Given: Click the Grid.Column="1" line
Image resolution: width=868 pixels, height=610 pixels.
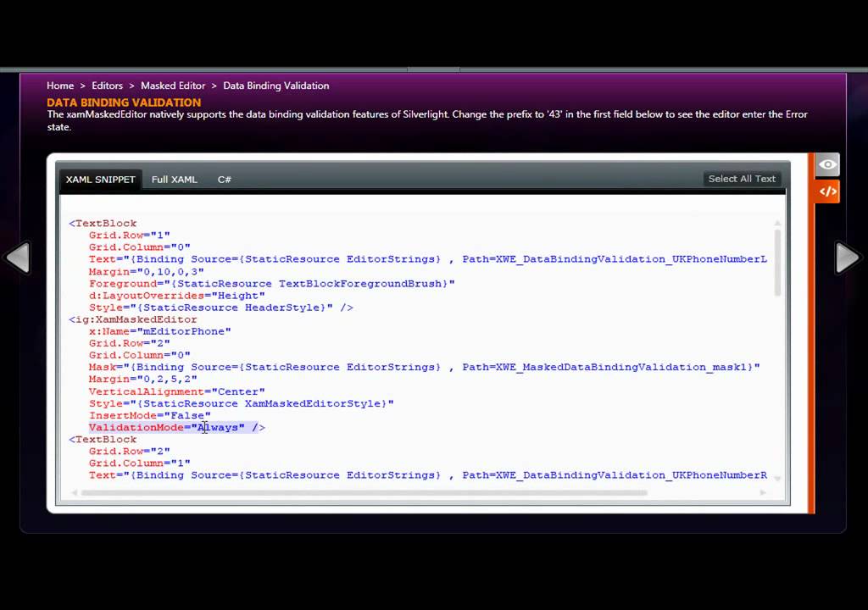Looking at the screenshot, I should [x=140, y=463].
